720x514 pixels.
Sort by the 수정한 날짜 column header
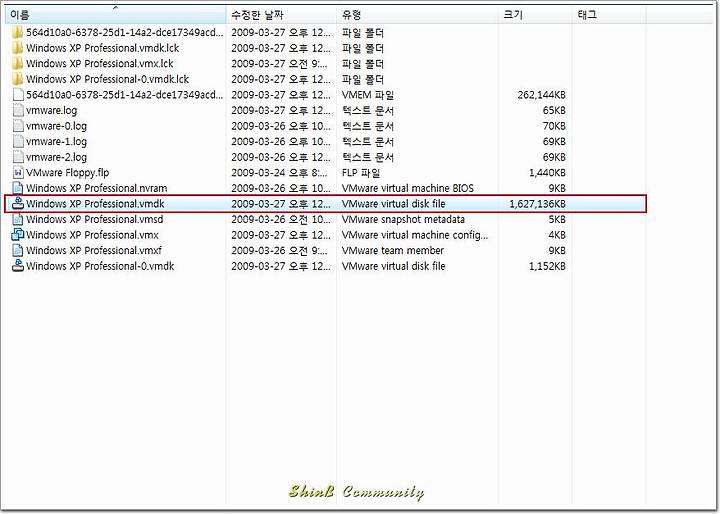(x=281, y=15)
